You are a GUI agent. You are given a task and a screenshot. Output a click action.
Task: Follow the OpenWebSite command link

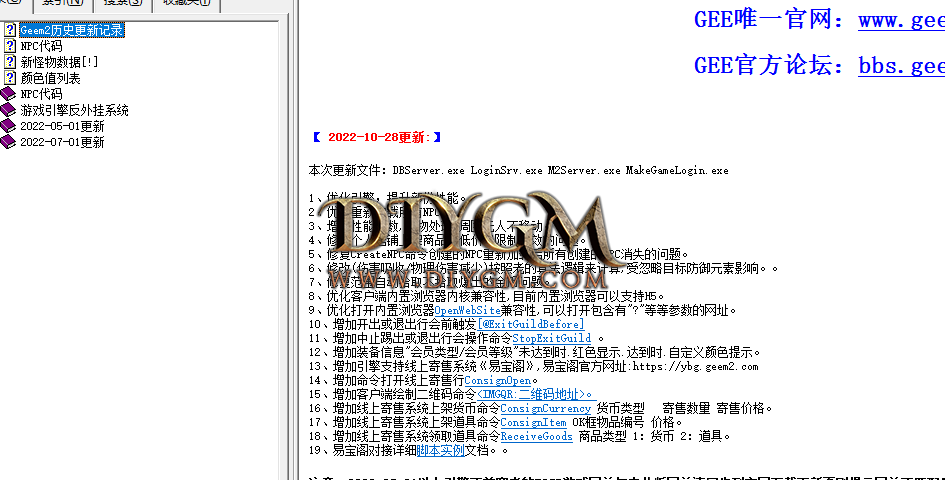[x=468, y=311]
